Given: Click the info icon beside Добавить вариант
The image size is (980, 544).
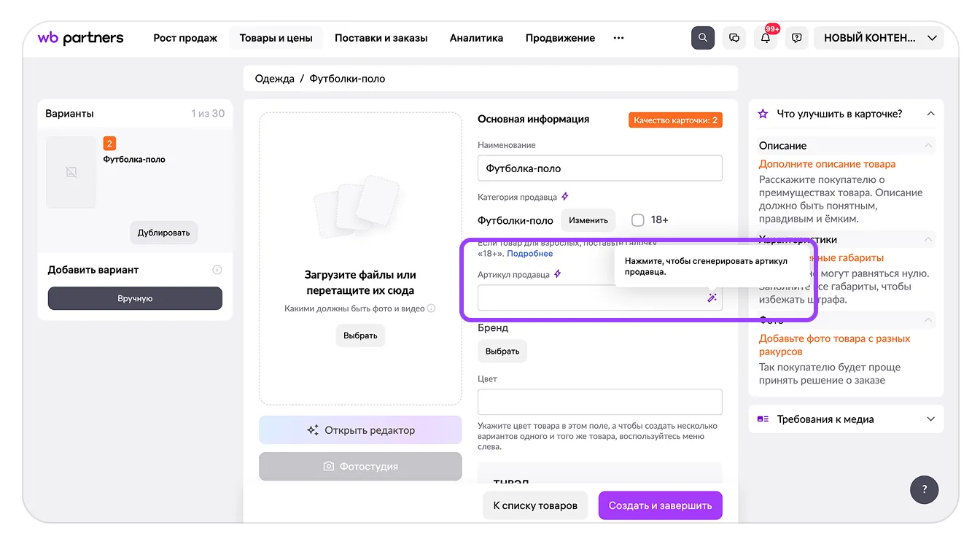Looking at the screenshot, I should [217, 270].
